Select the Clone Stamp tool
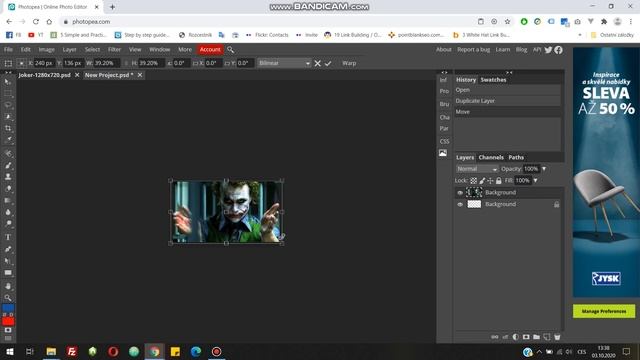 point(8,177)
